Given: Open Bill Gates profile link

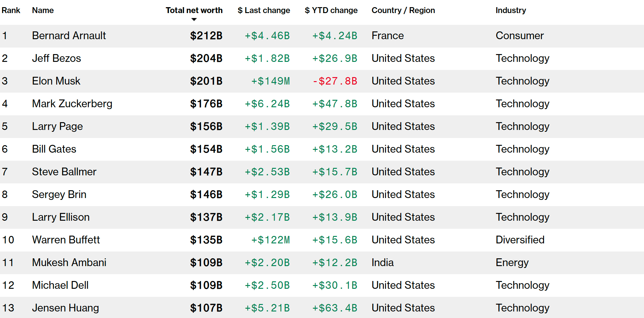Looking at the screenshot, I should pos(54,149).
